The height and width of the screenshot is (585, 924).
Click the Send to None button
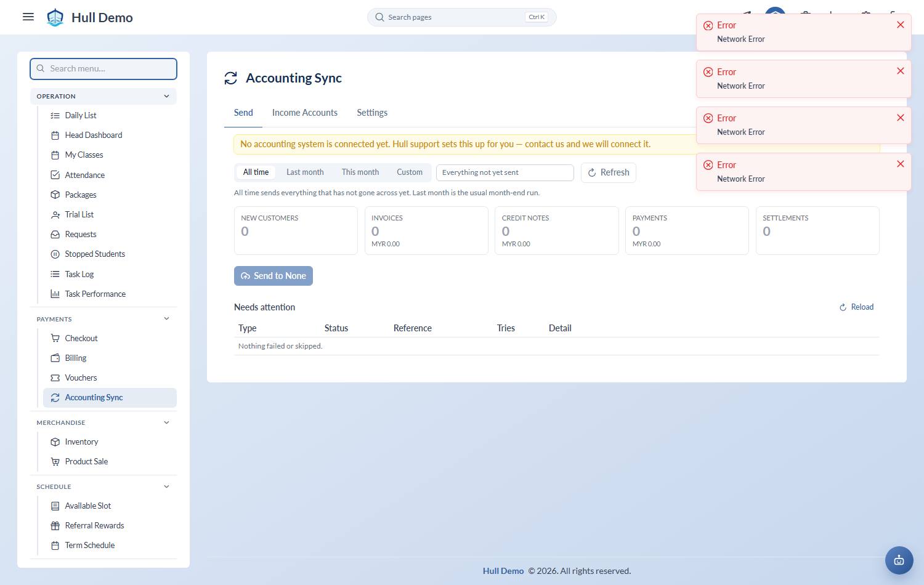click(x=274, y=276)
